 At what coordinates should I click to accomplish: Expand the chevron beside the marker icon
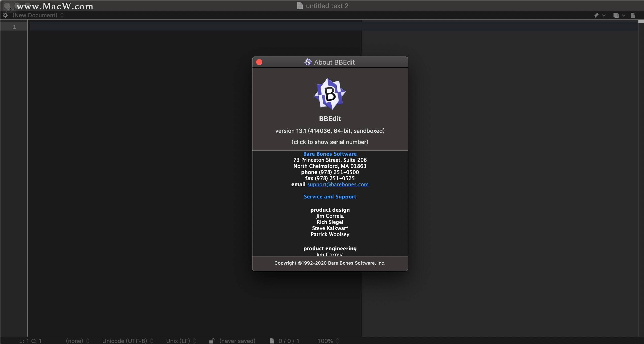[604, 16]
